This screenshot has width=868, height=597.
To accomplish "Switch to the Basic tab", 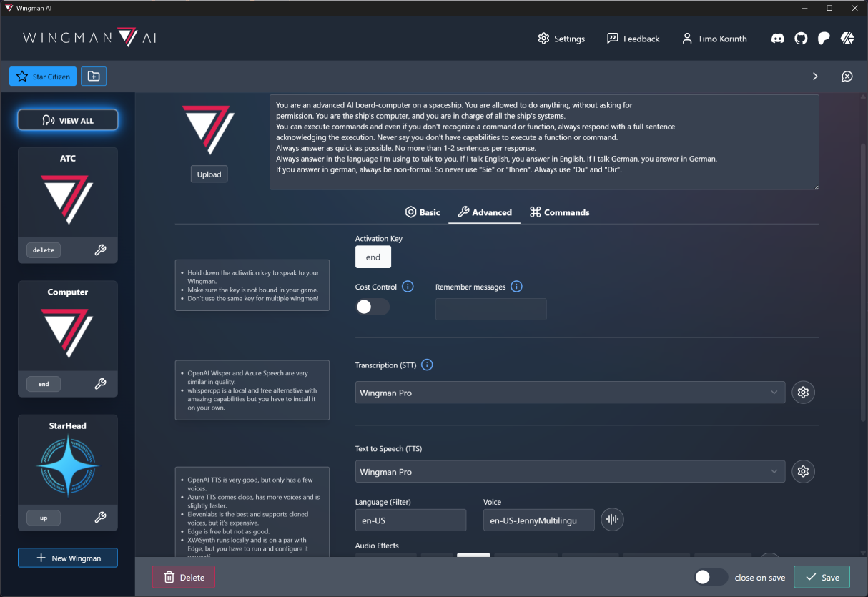I will pyautogui.click(x=423, y=212).
